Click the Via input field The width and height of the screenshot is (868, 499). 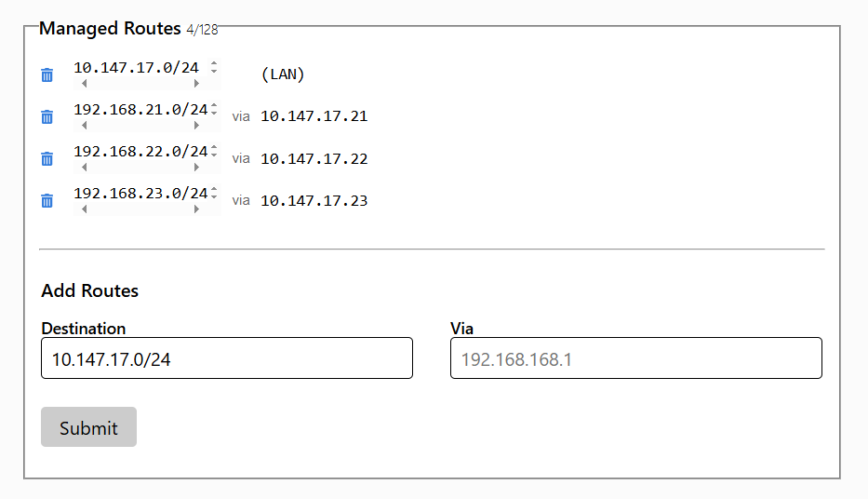point(636,358)
